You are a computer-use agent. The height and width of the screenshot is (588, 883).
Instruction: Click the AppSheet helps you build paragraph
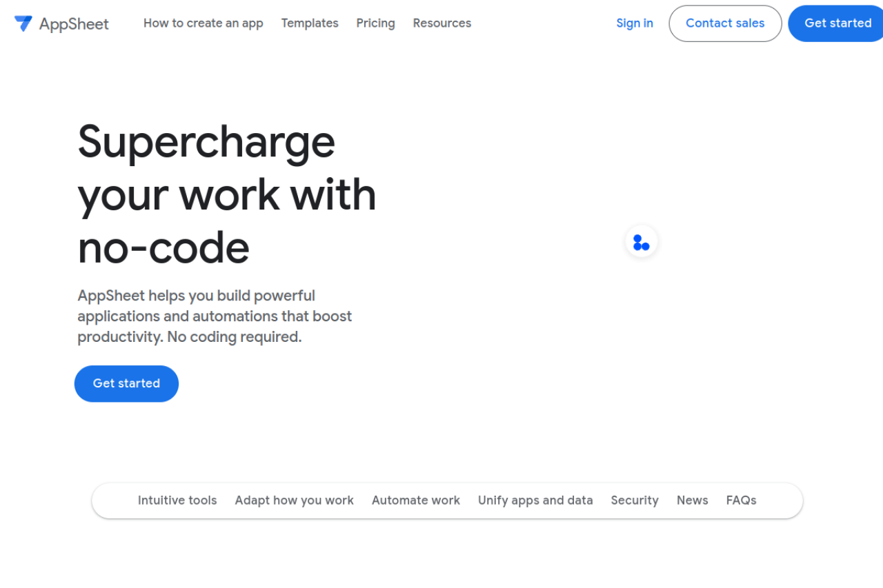(x=215, y=316)
